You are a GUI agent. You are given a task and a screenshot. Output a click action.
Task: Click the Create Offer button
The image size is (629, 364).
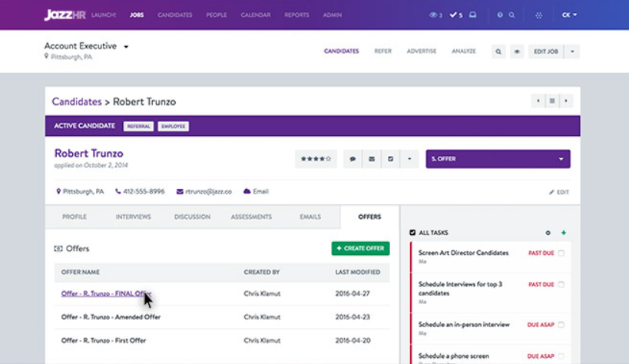coord(361,248)
